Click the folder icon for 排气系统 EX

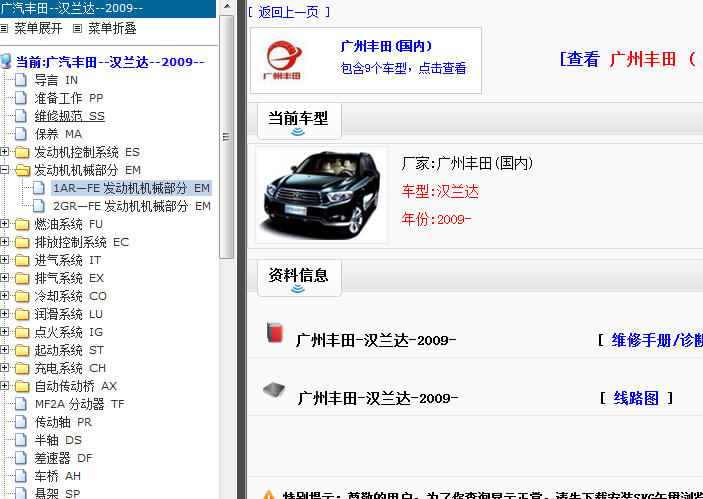point(22,278)
